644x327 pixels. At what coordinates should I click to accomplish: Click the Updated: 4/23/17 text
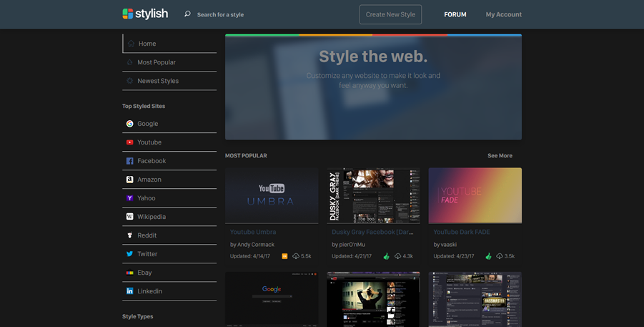[x=453, y=256]
